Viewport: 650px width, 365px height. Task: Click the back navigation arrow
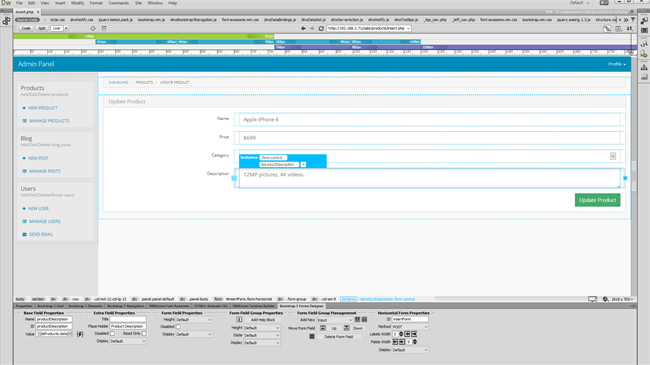tap(303, 28)
